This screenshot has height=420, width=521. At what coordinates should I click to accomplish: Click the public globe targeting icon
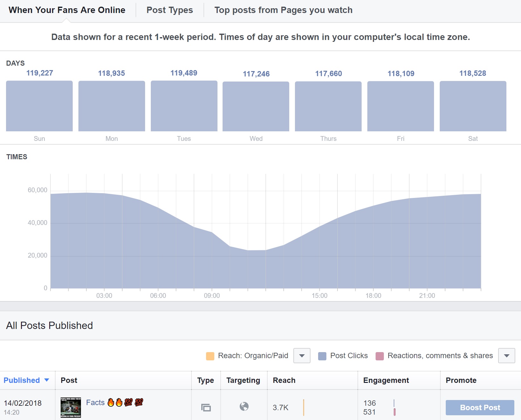[244, 406]
